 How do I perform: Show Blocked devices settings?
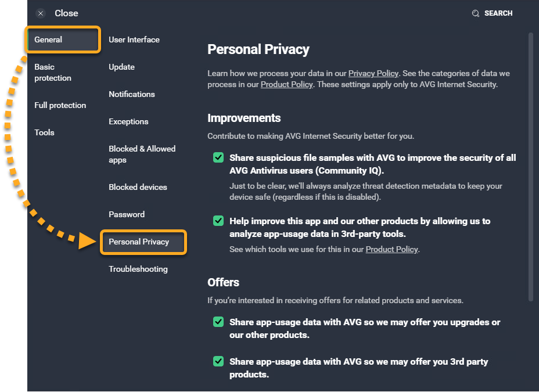coord(138,187)
